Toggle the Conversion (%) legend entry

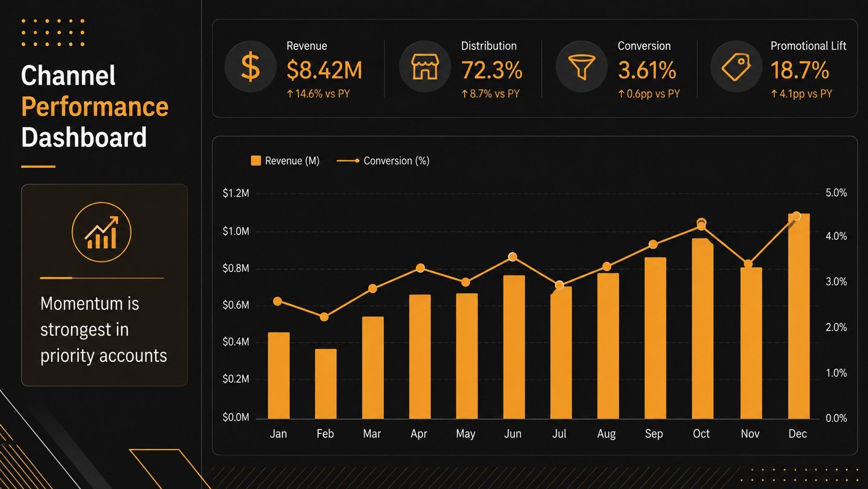coord(383,161)
